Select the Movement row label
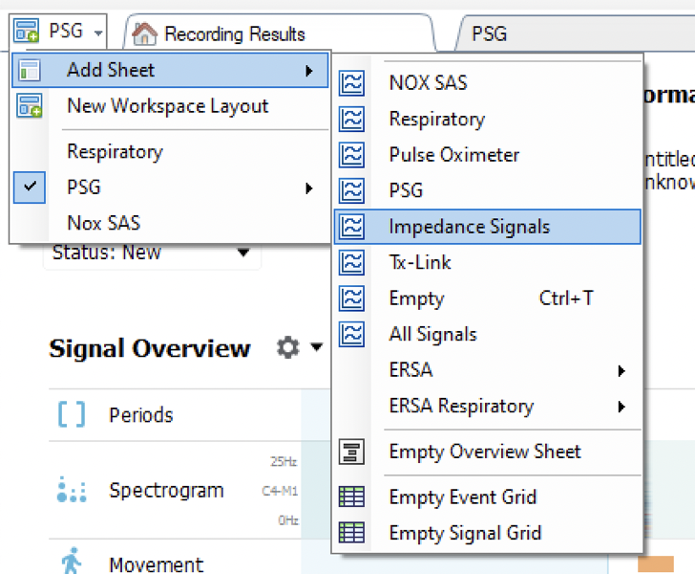The image size is (696, 574). 156,565
